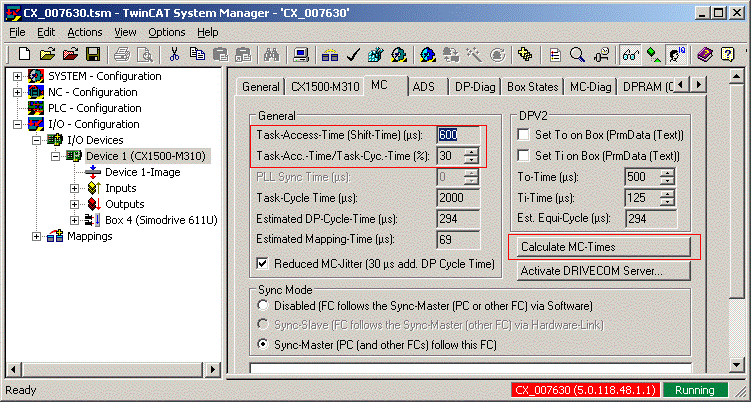Click the Find binoculars icon
Screen dimensions: 751x402
click(x=272, y=54)
